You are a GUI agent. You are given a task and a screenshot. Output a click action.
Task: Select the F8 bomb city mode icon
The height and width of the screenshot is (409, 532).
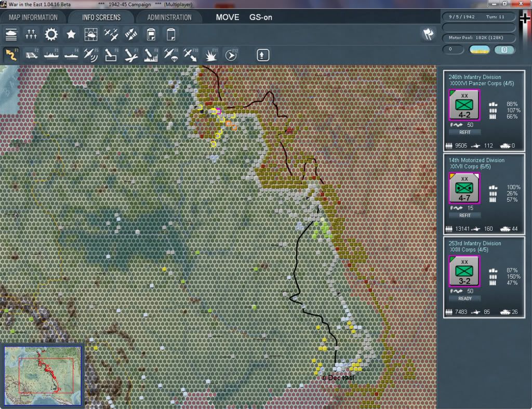pos(151,55)
